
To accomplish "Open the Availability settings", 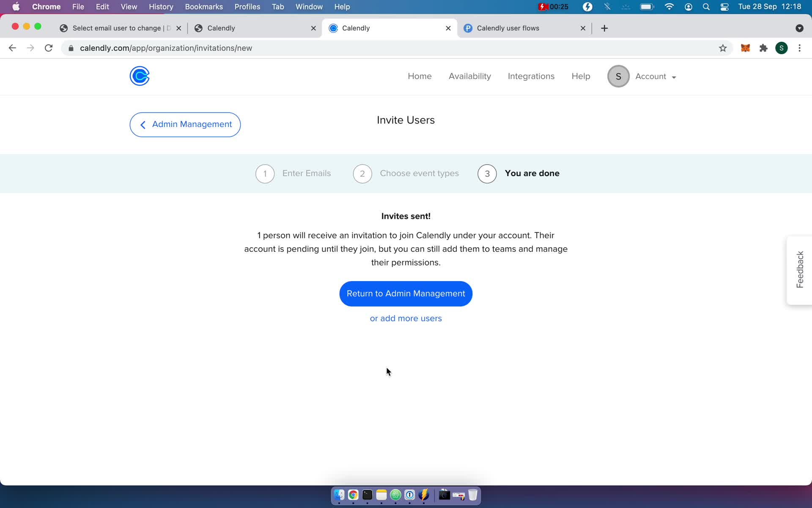I will click(469, 76).
